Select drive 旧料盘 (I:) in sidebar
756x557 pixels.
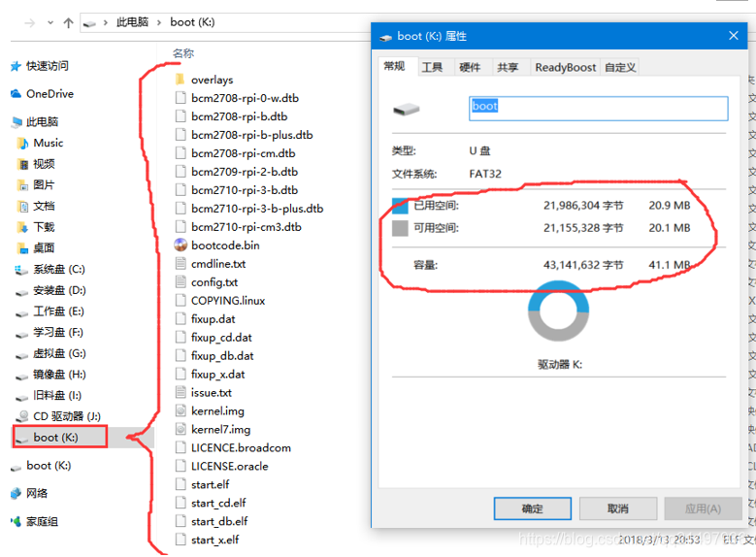49,396
